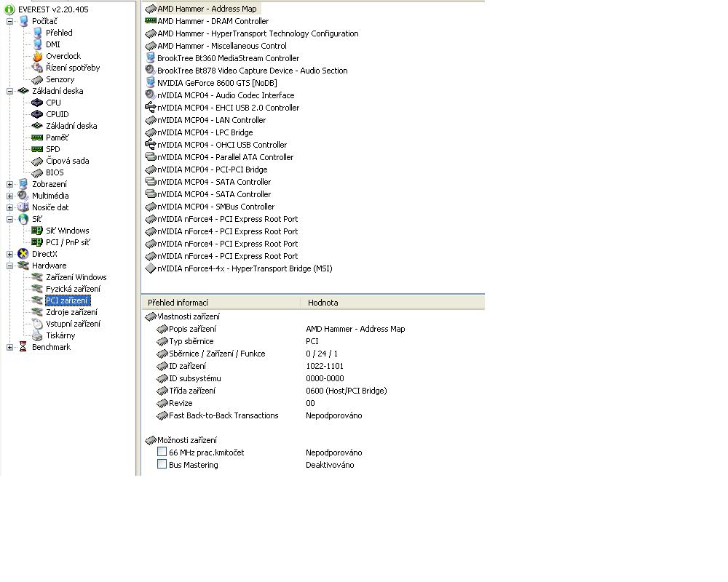Screen dimensions: 728x582
Task: Select PCI / PnP síť item
Action: (68, 242)
